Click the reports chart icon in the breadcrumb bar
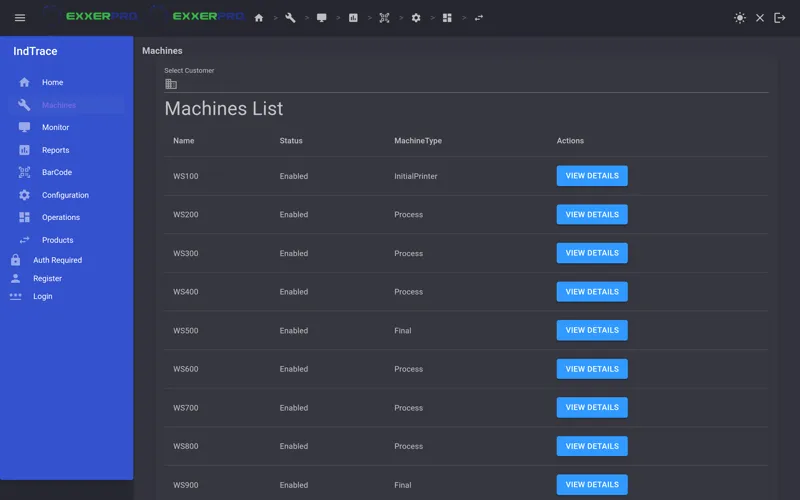 click(x=353, y=18)
